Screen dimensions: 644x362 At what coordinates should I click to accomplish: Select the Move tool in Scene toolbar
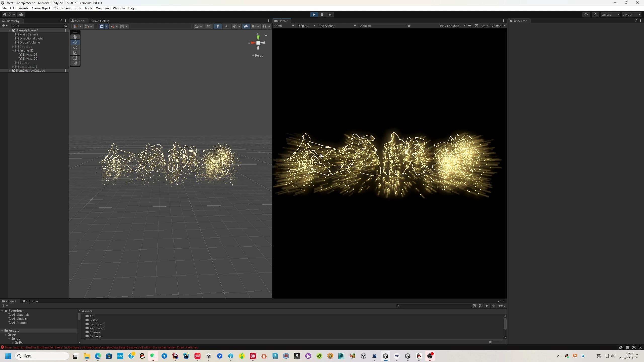[x=75, y=42]
